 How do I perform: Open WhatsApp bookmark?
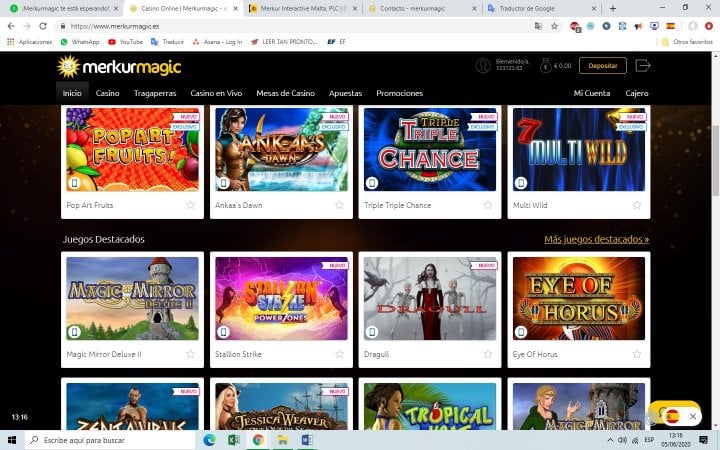point(80,42)
